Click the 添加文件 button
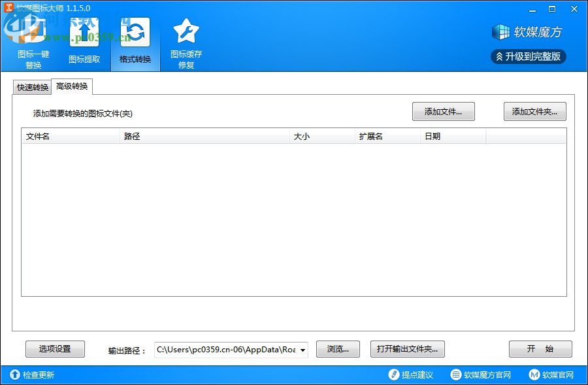588x385 pixels. coord(443,111)
